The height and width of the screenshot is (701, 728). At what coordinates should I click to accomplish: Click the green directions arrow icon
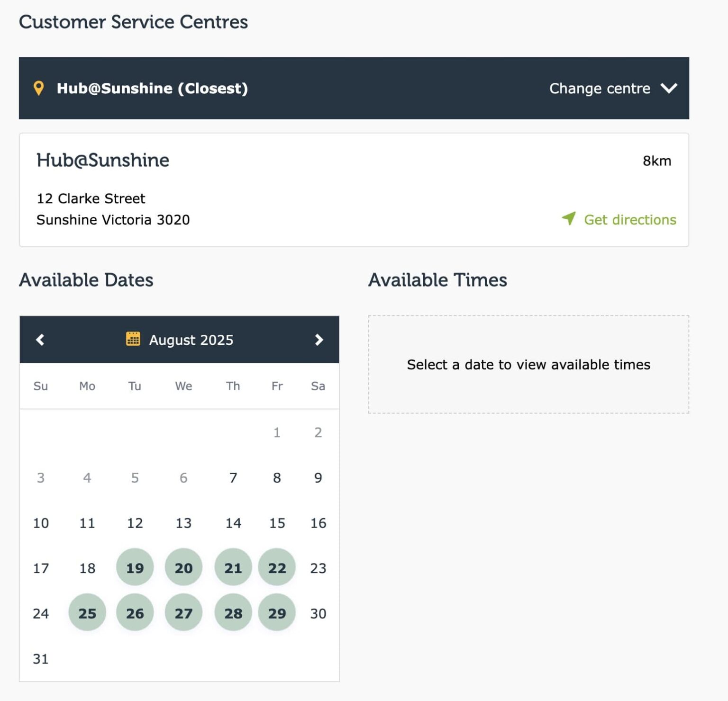[x=569, y=218]
